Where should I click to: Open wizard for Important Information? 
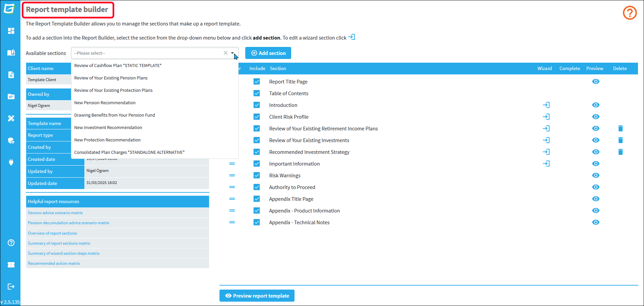(x=546, y=164)
